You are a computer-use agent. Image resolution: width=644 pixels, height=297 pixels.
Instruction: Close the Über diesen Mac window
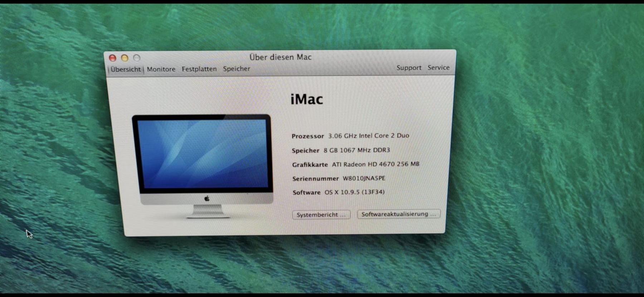pos(112,58)
